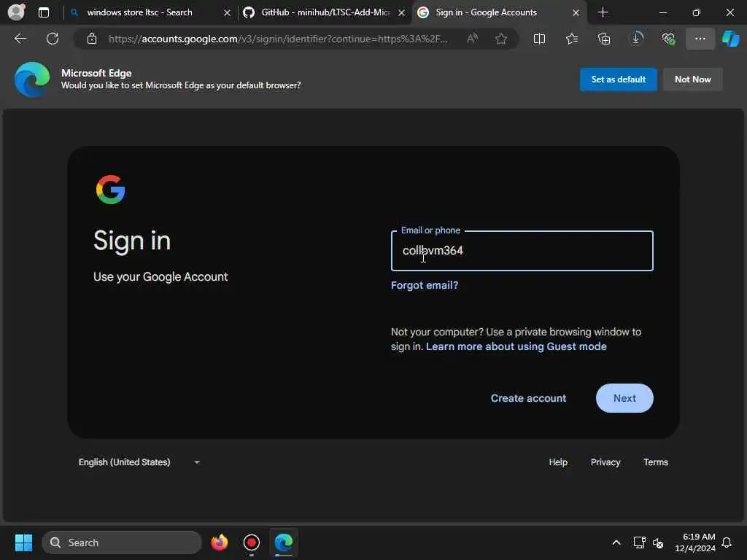Switch to the GitHub minihub tab
The width and height of the screenshot is (747, 560).
(x=325, y=12)
